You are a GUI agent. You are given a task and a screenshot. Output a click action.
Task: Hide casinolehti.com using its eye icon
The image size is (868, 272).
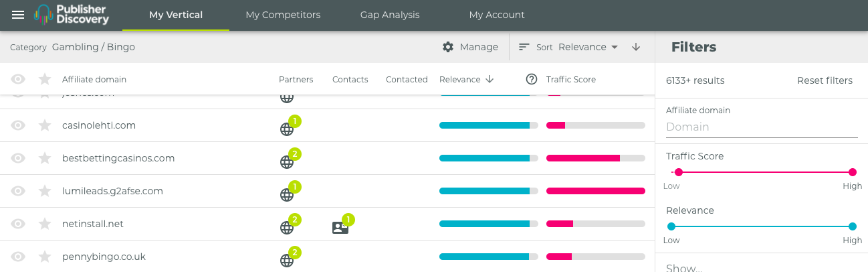pyautogui.click(x=18, y=125)
